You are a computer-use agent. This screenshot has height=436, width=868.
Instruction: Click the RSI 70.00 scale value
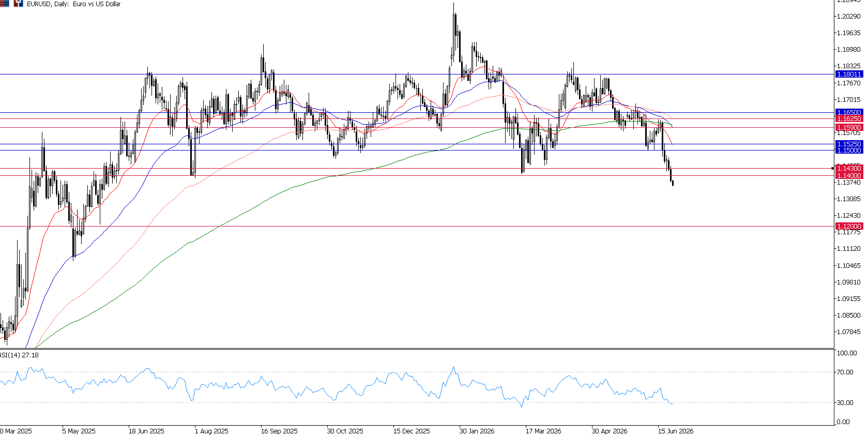point(846,372)
